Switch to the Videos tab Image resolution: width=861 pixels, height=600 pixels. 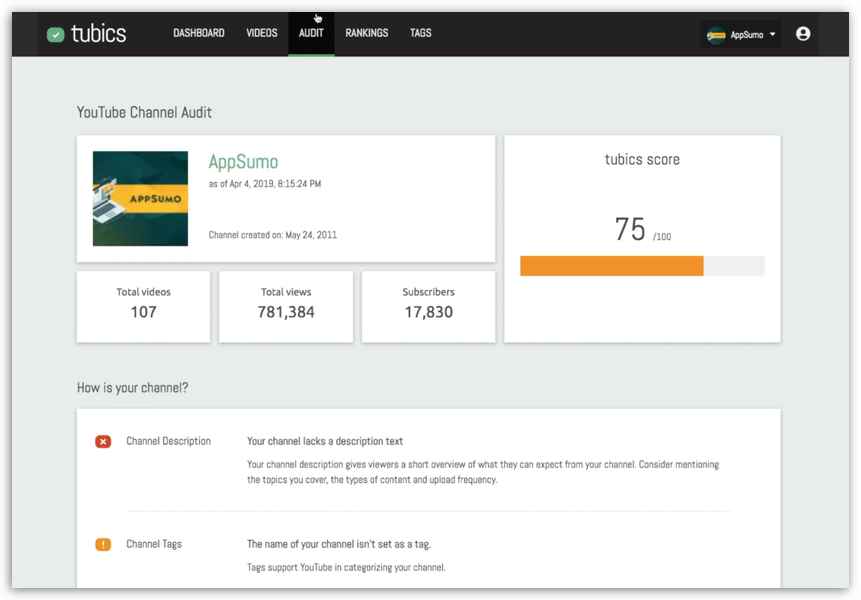(x=262, y=33)
